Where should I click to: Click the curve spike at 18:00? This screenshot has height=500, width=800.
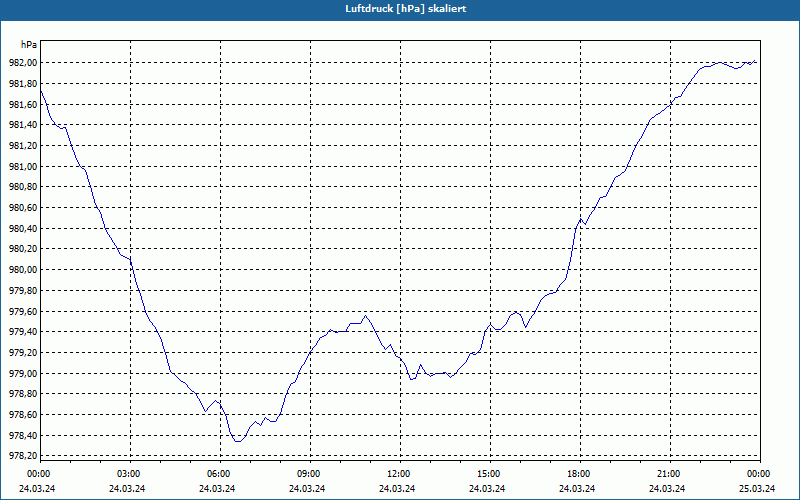[x=581, y=219]
